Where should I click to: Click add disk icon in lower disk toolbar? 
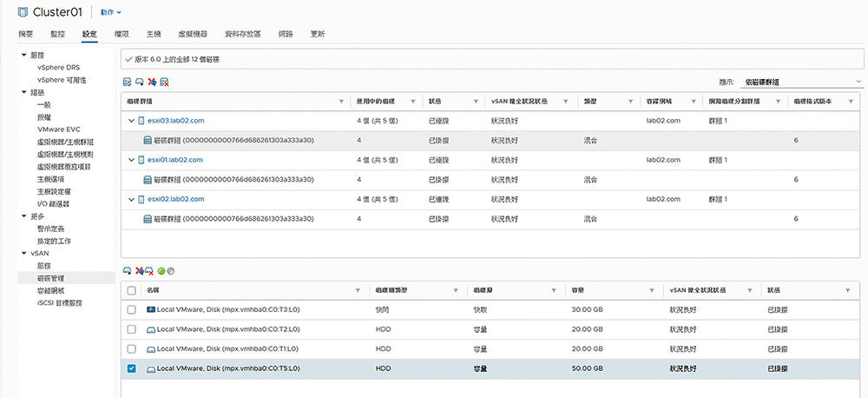(127, 270)
